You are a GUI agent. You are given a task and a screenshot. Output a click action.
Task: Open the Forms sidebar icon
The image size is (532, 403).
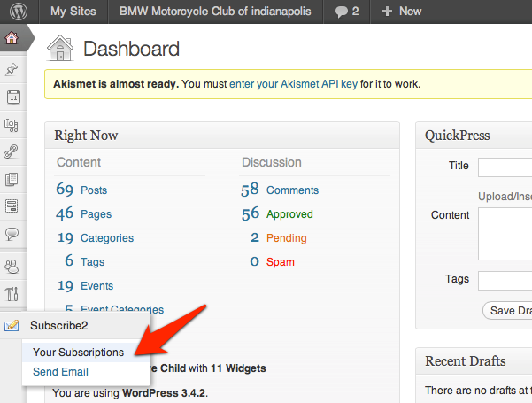click(12, 206)
